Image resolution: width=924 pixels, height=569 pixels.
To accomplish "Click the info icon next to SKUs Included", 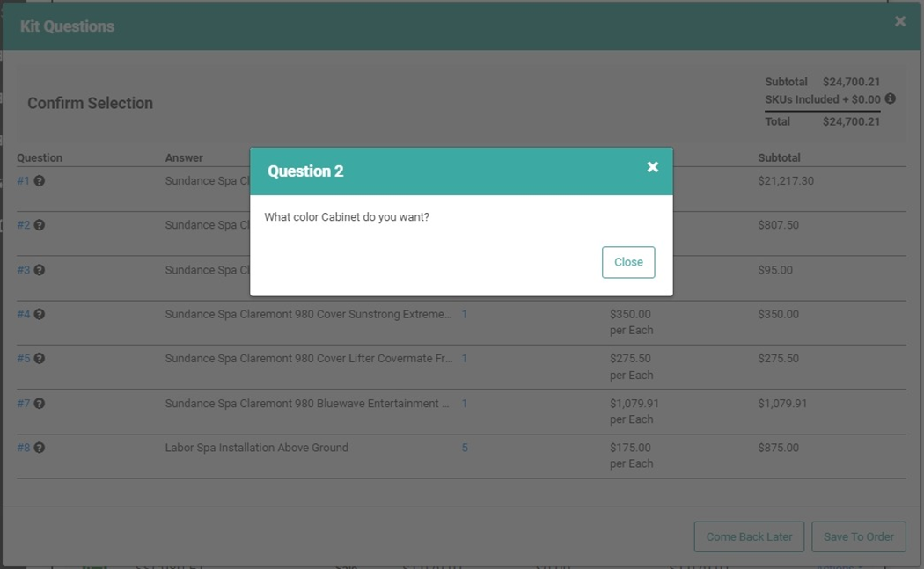I will [x=891, y=99].
